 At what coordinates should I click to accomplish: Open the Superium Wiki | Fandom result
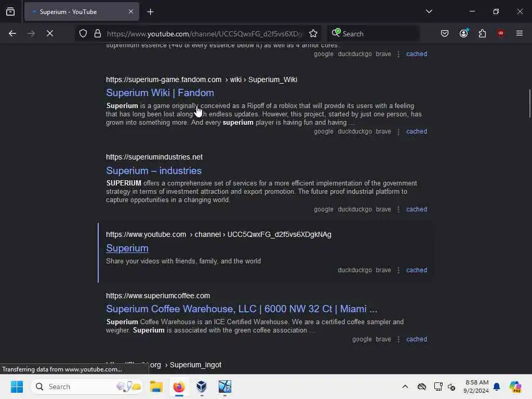coord(160,92)
